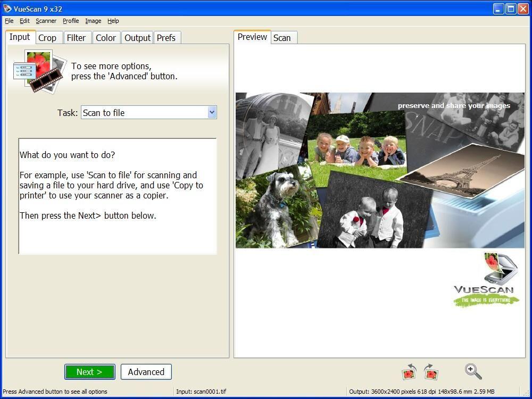Click the VueScan title bar app icon
This screenshot has width=532, height=399.
[7, 8]
